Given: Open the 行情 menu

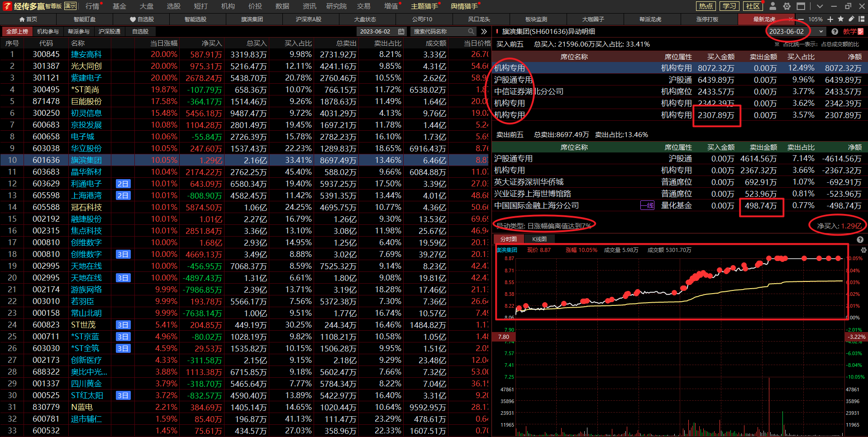Looking at the screenshot, I should pyautogui.click(x=92, y=6).
